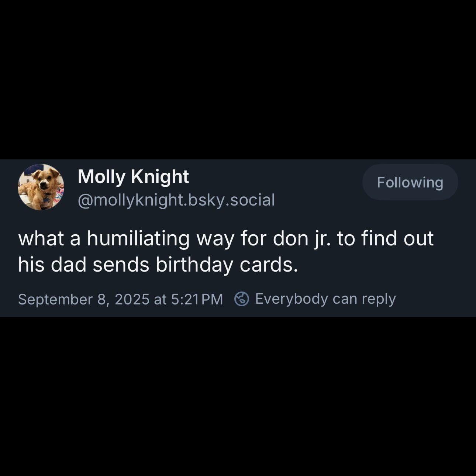Open Molly Knight's profile via display name
Image resolution: width=476 pixels, height=476 pixels.
(133, 177)
